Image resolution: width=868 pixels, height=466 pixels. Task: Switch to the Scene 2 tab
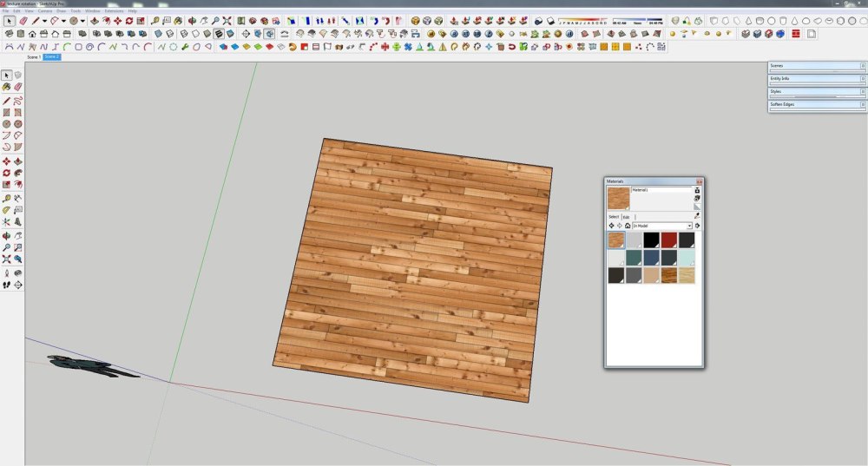(x=51, y=57)
